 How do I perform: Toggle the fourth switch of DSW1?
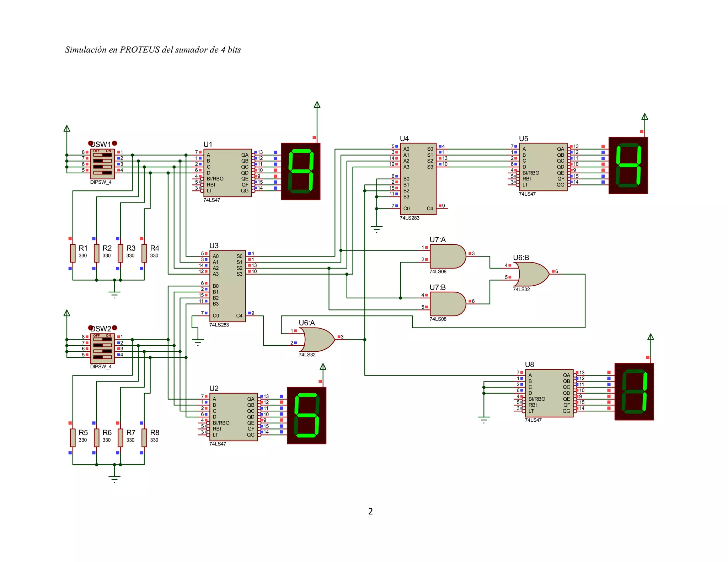(x=102, y=173)
